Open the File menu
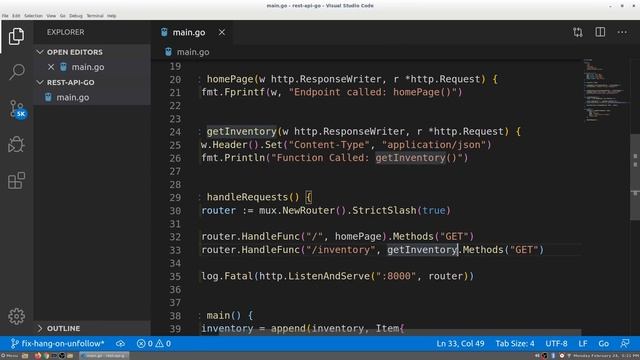 (5, 16)
